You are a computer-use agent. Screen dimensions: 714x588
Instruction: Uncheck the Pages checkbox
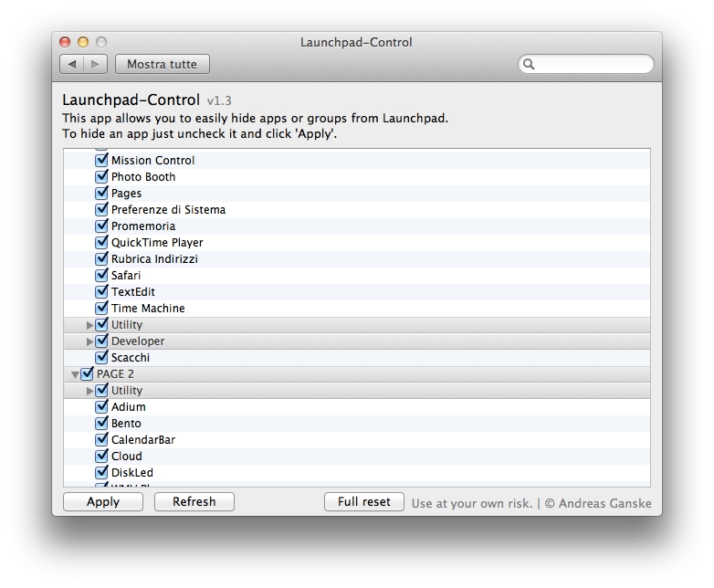tap(101, 193)
